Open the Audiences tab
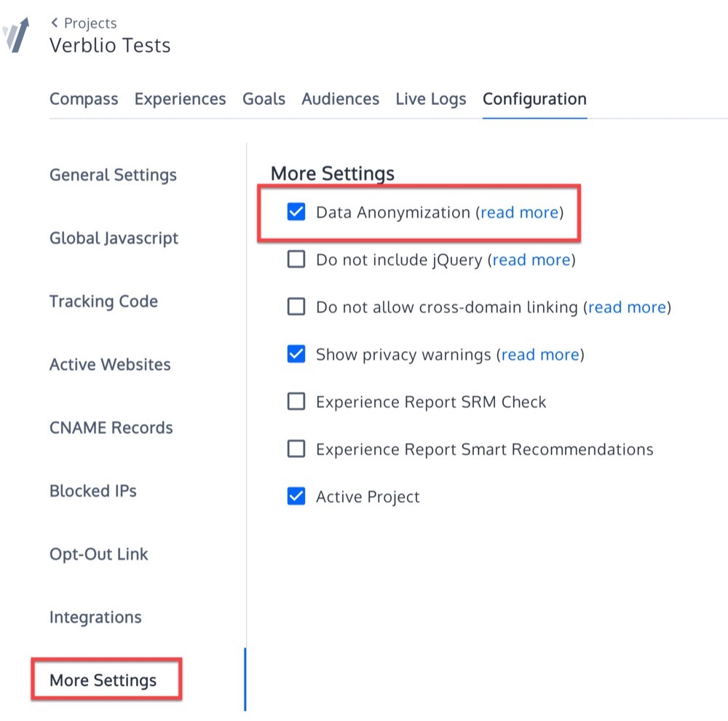Viewport: 728px width, 721px height. (340, 99)
